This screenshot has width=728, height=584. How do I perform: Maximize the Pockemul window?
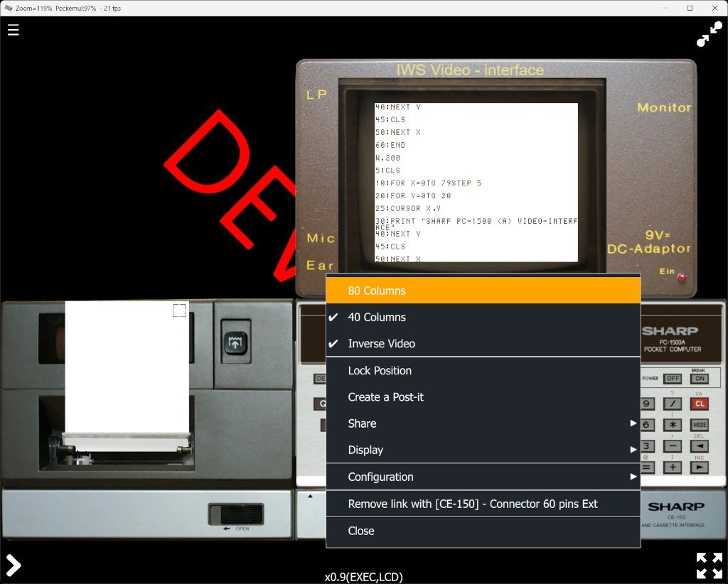[x=690, y=9]
